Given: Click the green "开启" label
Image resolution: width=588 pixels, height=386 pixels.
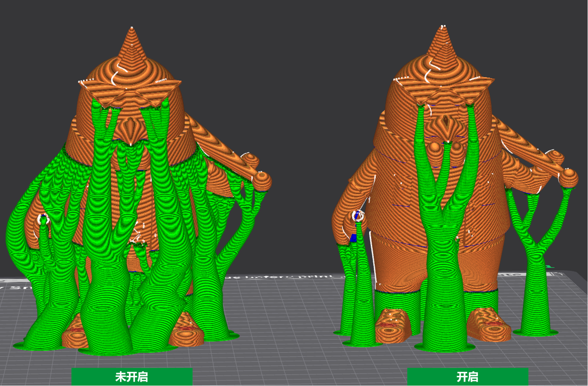Looking at the screenshot, I should (468, 377).
